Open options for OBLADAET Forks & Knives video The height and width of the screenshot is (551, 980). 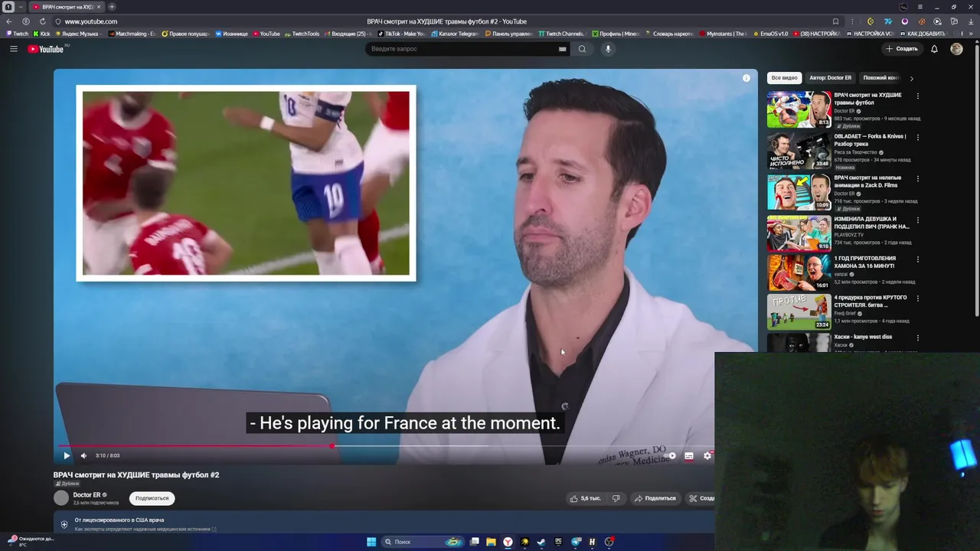917,138
